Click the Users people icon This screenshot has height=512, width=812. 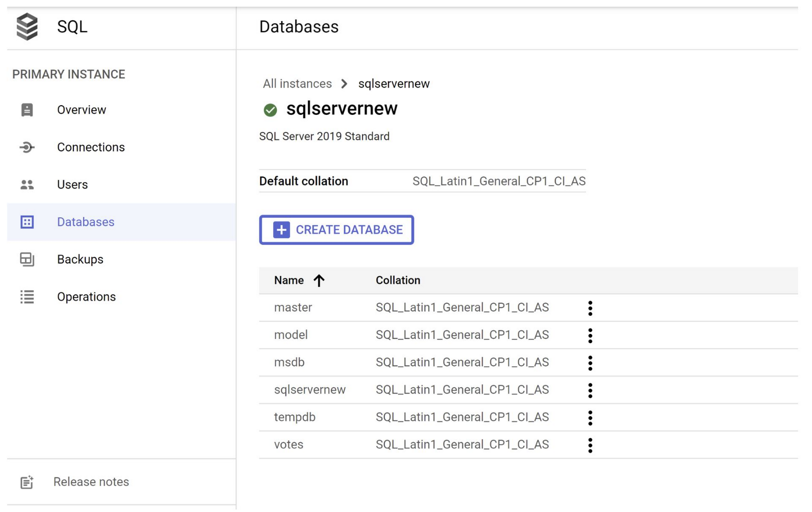[27, 185]
